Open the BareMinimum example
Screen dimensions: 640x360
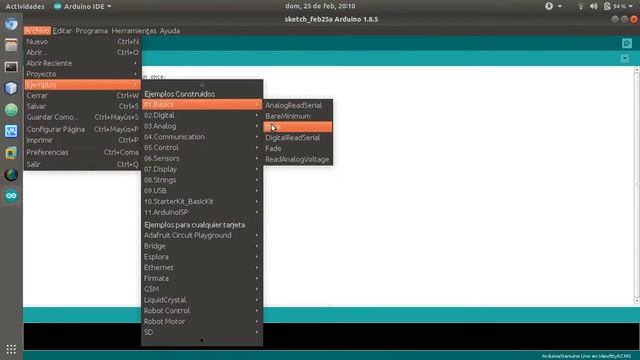pyautogui.click(x=298, y=116)
